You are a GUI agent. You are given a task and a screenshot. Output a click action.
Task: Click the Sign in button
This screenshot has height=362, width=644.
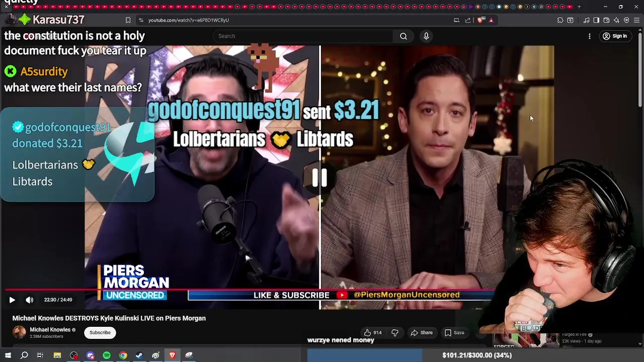pos(615,36)
